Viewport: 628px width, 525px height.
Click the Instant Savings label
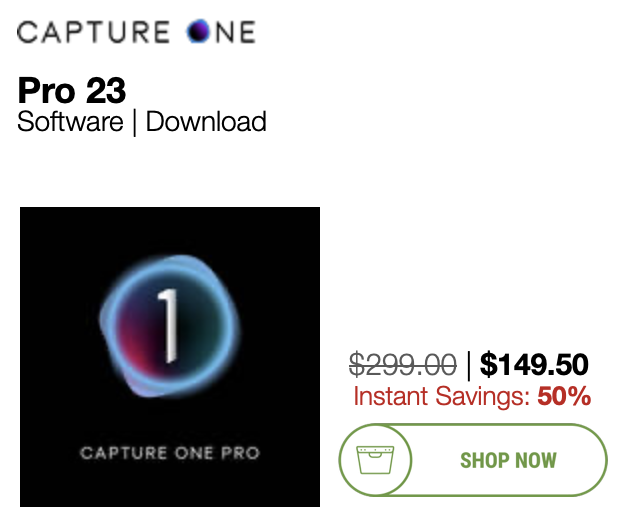[441, 396]
